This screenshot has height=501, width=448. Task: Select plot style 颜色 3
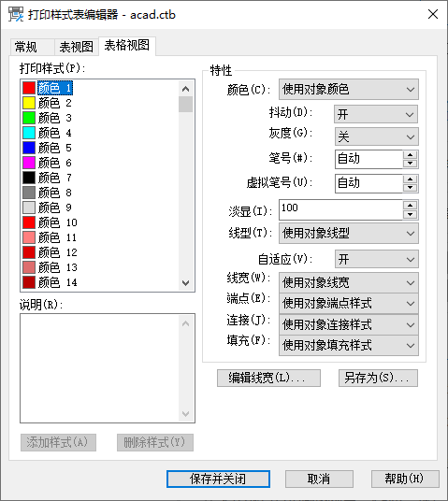(x=55, y=118)
